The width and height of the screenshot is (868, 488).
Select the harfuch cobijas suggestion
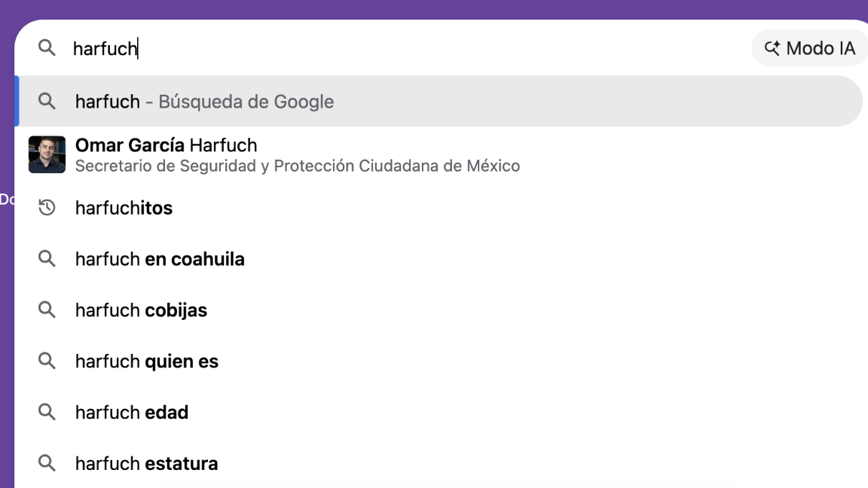140,310
